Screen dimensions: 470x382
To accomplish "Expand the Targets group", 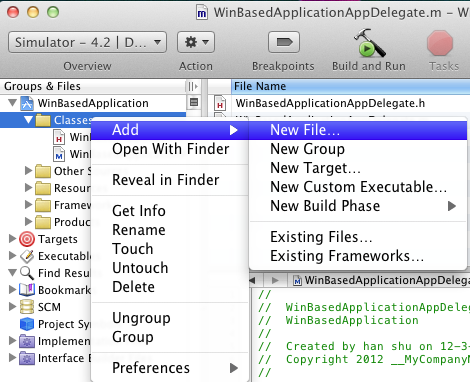I will 12,238.
